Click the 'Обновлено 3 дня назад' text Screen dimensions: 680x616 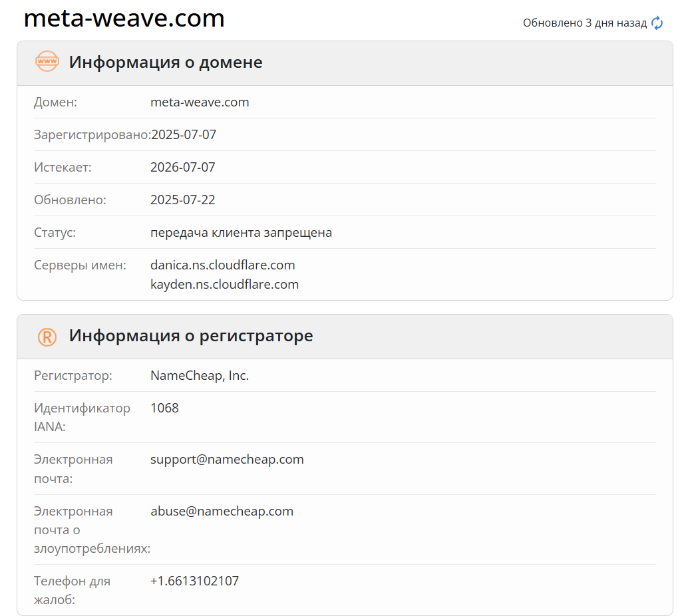584,23
